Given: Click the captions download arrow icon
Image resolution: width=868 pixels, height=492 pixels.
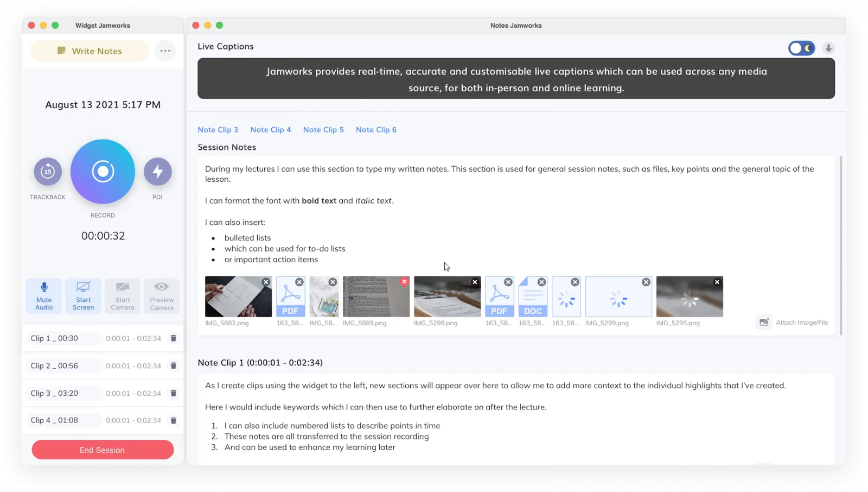Looking at the screenshot, I should (x=828, y=48).
